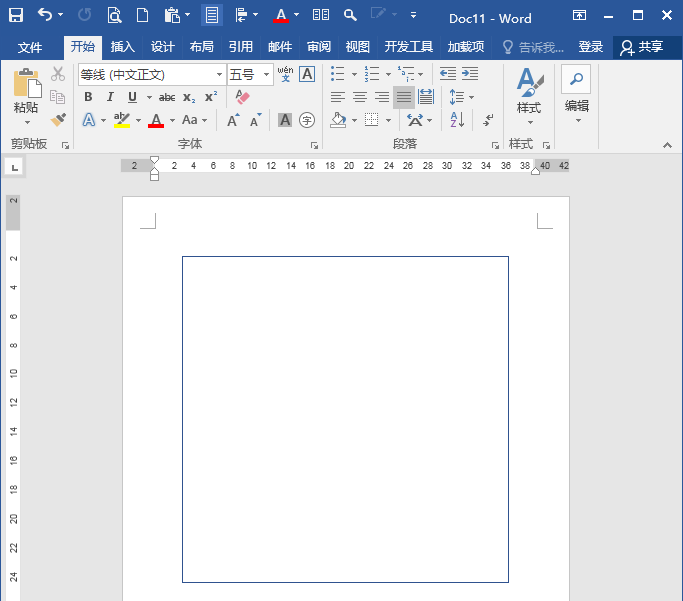Align text to the left
The width and height of the screenshot is (683, 601).
click(338, 97)
